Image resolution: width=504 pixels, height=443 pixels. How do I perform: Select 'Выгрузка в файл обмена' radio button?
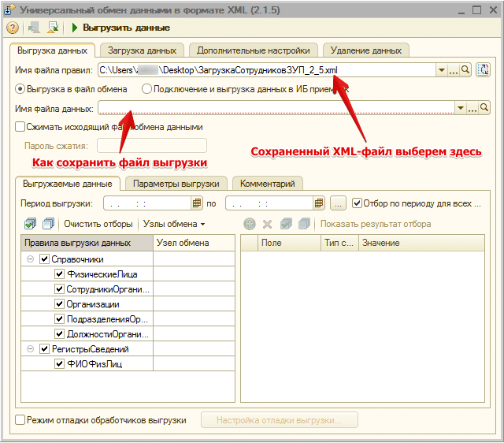pyautogui.click(x=20, y=89)
